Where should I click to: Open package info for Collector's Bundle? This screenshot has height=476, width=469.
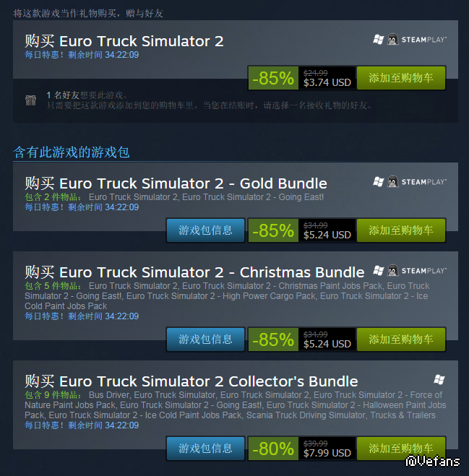206,449
